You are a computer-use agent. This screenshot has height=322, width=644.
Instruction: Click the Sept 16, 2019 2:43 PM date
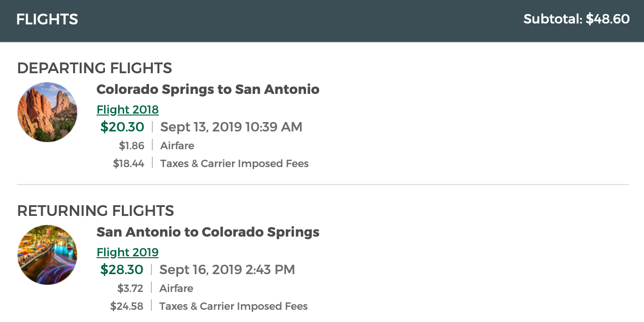(x=227, y=269)
